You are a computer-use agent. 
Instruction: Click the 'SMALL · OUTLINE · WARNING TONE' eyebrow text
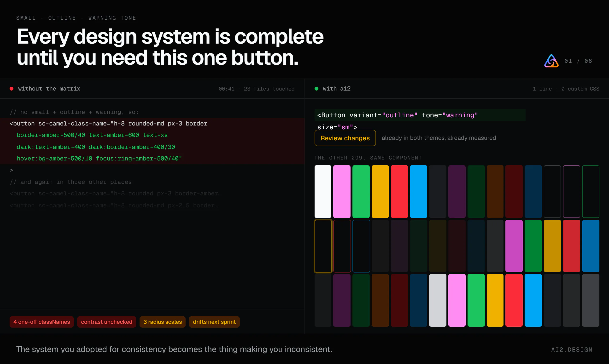click(x=76, y=18)
